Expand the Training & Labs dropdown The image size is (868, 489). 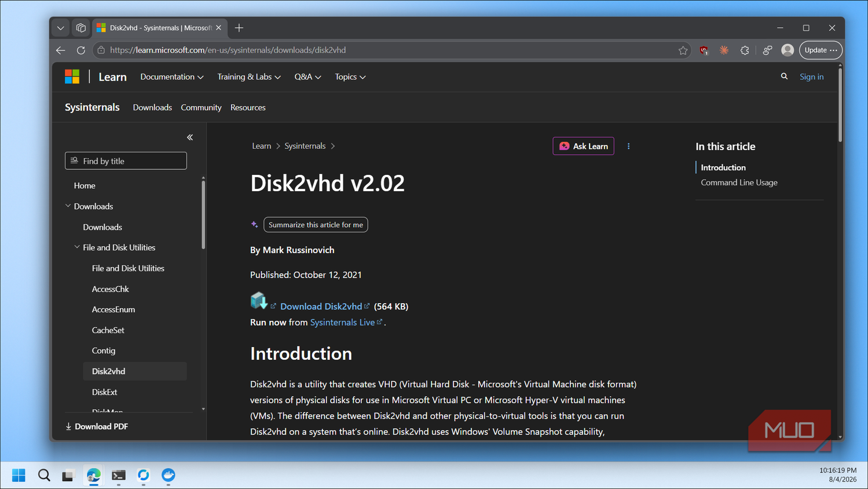click(x=249, y=77)
